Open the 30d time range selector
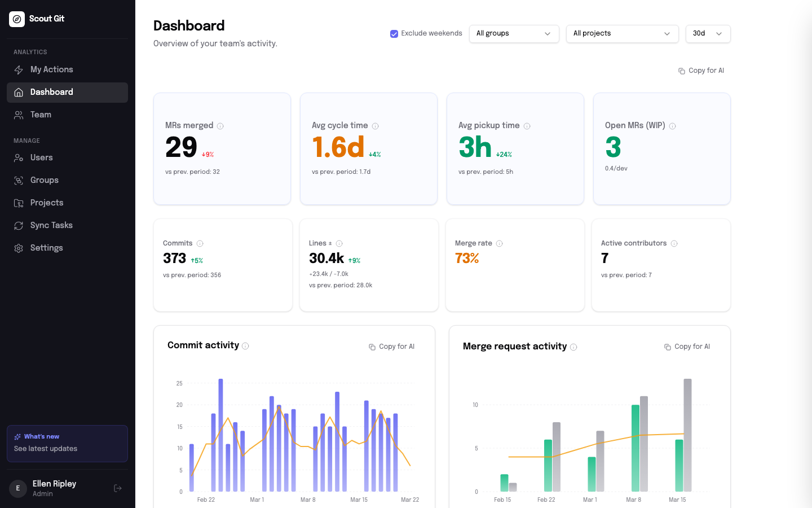Viewport: 812px width, 508px height. [708, 34]
